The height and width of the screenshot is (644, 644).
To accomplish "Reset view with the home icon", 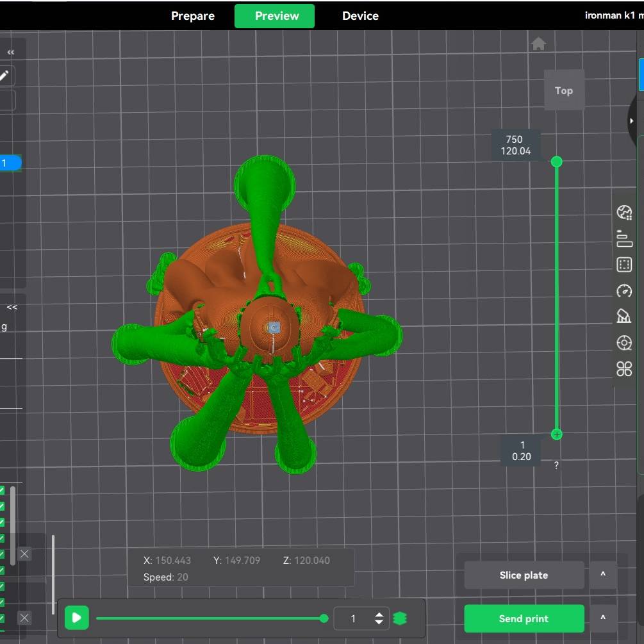I will point(538,44).
